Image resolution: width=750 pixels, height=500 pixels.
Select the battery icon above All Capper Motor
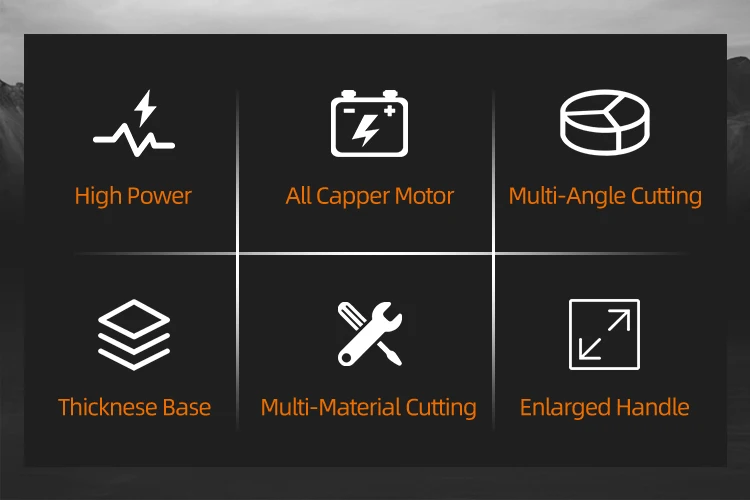tap(369, 123)
